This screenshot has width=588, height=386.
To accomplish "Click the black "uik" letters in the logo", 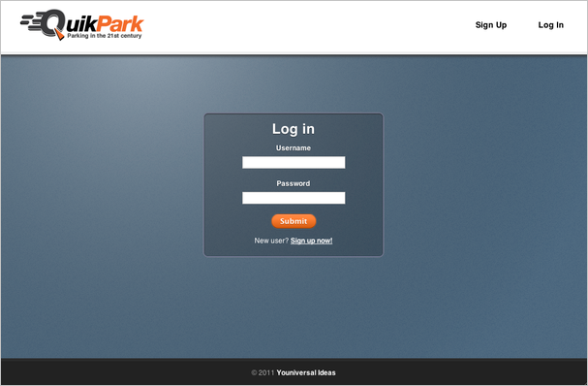I will [x=81, y=23].
